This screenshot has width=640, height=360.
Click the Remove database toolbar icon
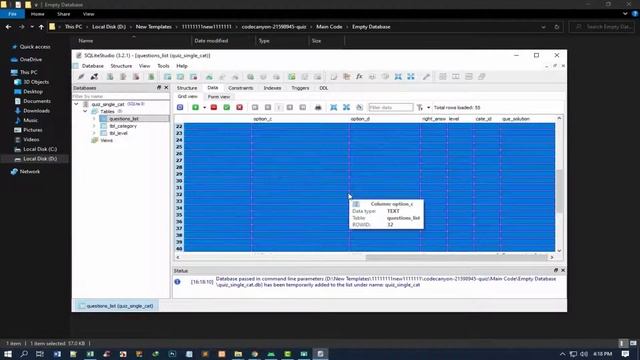(136, 77)
